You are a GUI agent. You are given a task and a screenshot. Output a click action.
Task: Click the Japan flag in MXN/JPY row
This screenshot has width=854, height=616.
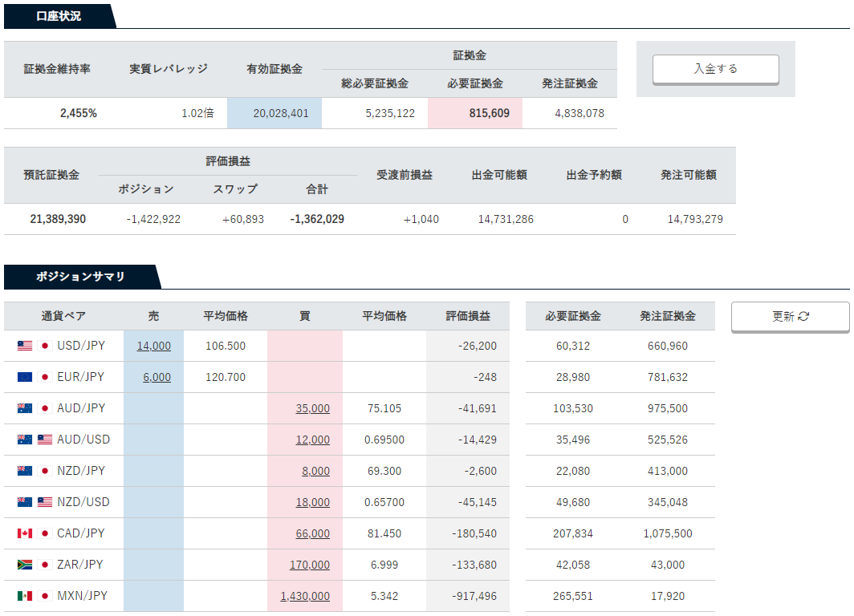pos(45,596)
